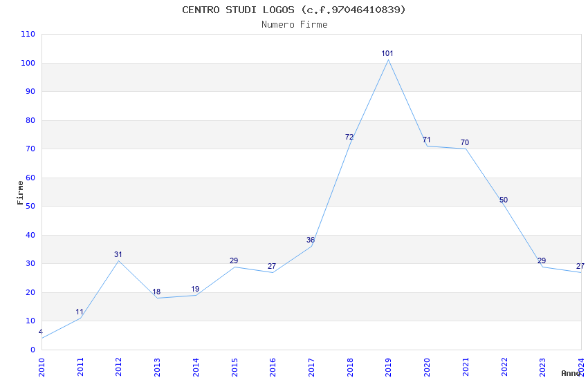Screen dimensions: 588x380
Task: Select the 2010 data label 4
Action: point(41,332)
